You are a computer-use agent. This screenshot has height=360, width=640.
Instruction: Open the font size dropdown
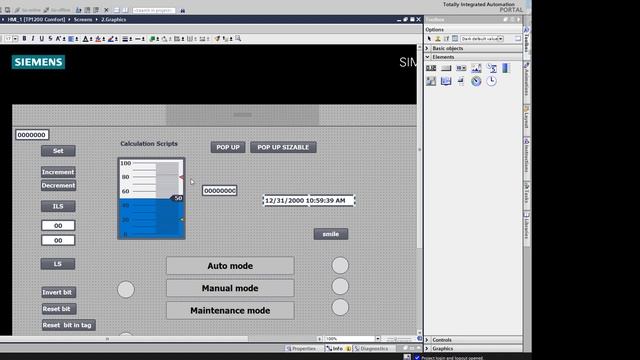15,38
